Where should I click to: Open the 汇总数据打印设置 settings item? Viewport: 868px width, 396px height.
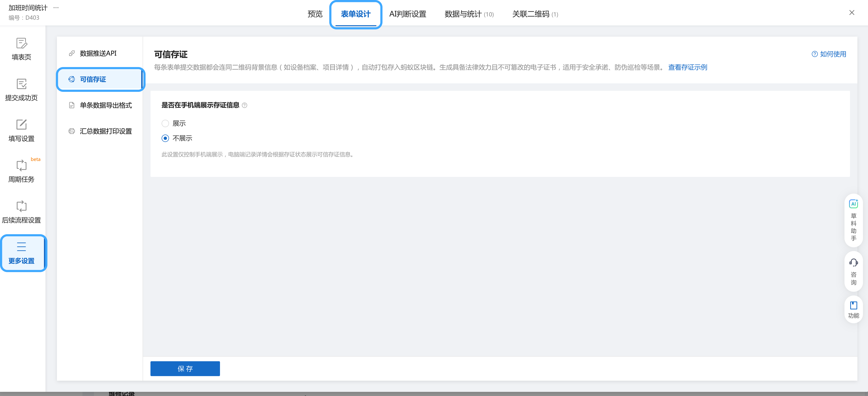pyautogui.click(x=100, y=131)
